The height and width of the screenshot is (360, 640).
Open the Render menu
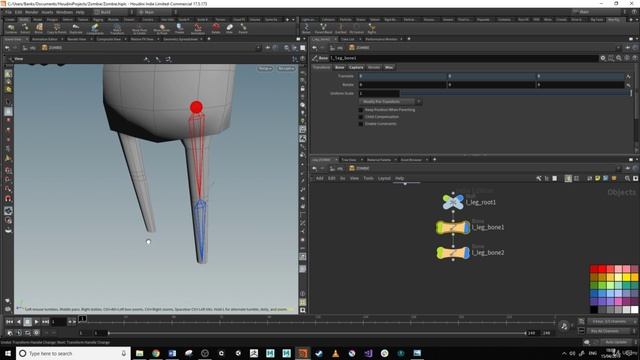click(31, 12)
